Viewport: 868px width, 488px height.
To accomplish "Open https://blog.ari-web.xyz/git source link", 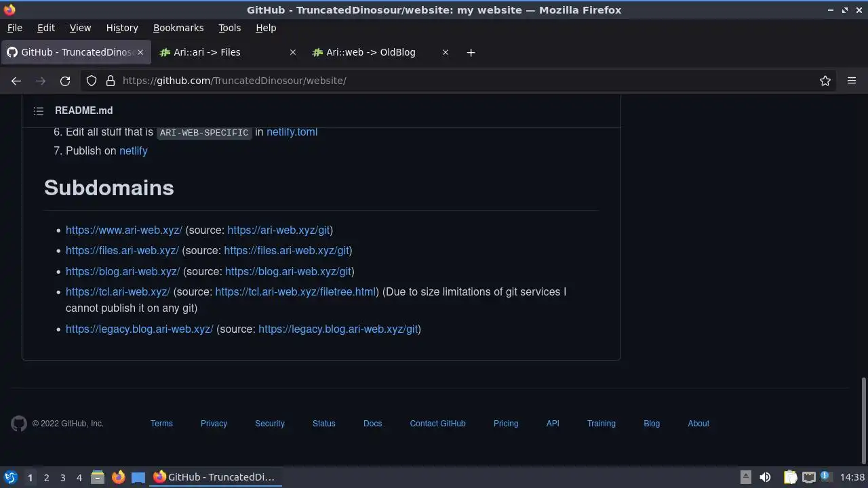I will (x=288, y=271).
